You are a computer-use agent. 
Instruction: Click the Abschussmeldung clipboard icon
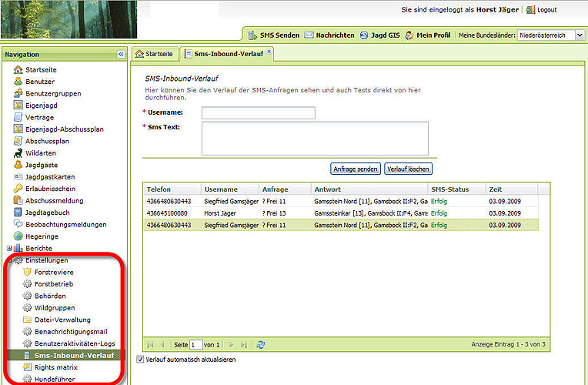[x=18, y=200]
